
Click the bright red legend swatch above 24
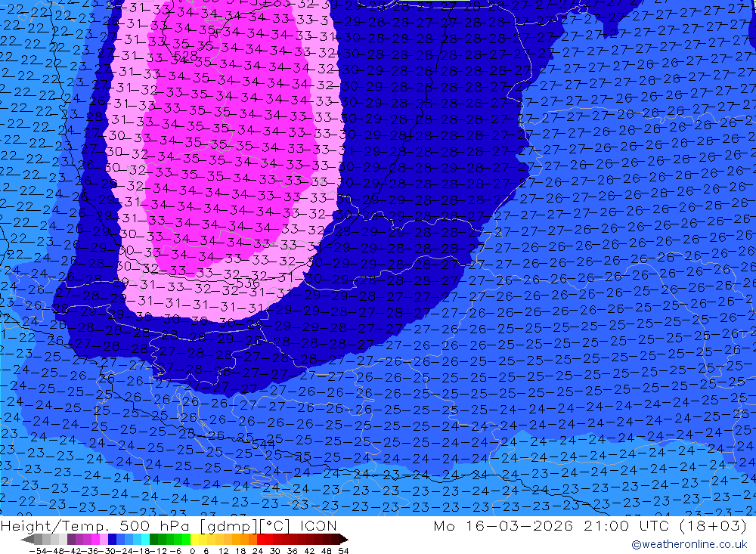coord(261,539)
